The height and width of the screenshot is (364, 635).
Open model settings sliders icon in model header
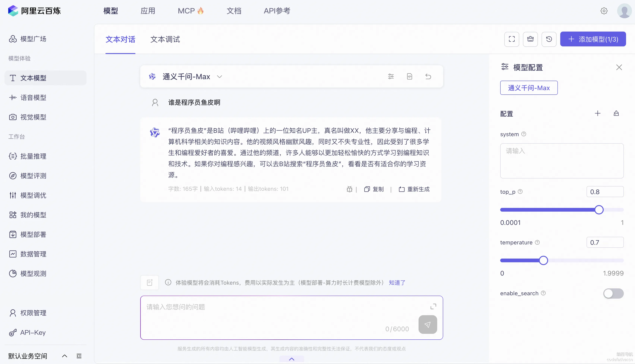[391, 77]
